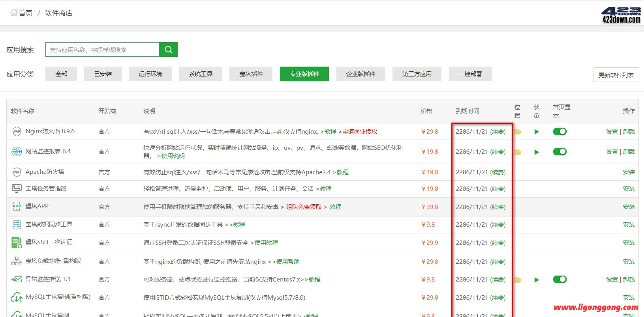Screen dimensions: 644x317
Task: Focus the 应用搜索 input field
Action: pyautogui.click(x=102, y=50)
